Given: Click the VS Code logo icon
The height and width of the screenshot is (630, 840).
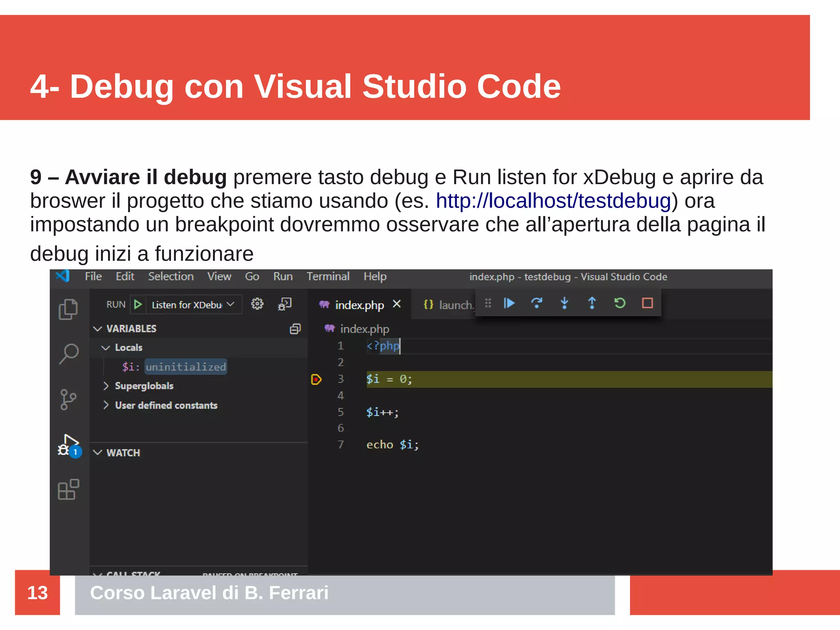Looking at the screenshot, I should (63, 276).
